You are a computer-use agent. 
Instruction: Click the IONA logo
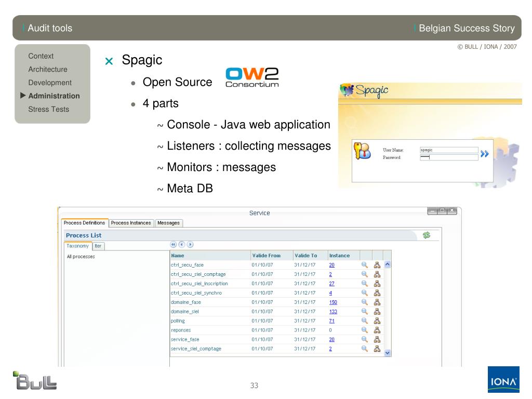point(503,379)
